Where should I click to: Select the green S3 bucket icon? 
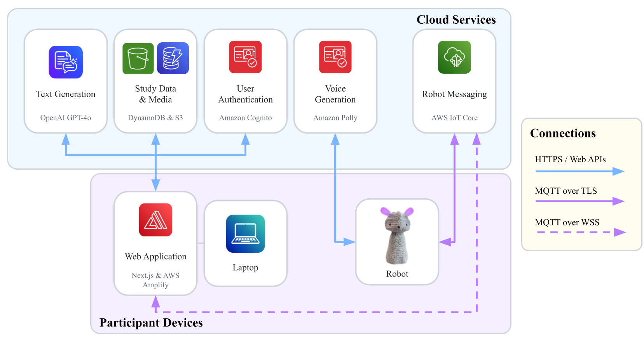(138, 58)
